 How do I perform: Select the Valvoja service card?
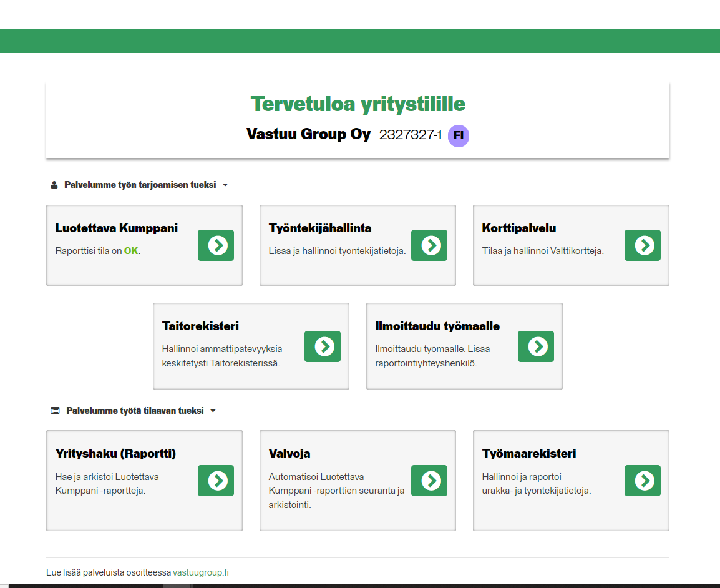click(x=358, y=481)
